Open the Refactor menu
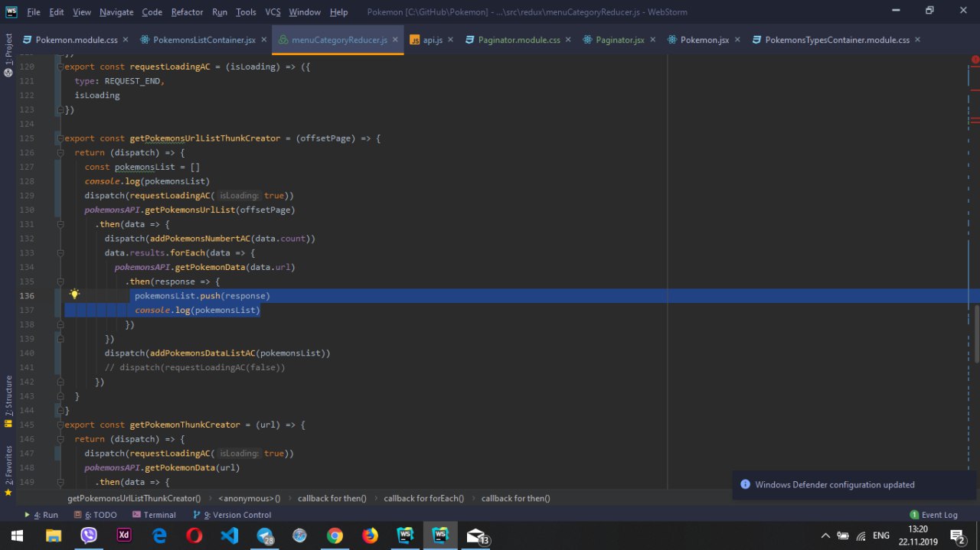980x550 pixels. 187,12
